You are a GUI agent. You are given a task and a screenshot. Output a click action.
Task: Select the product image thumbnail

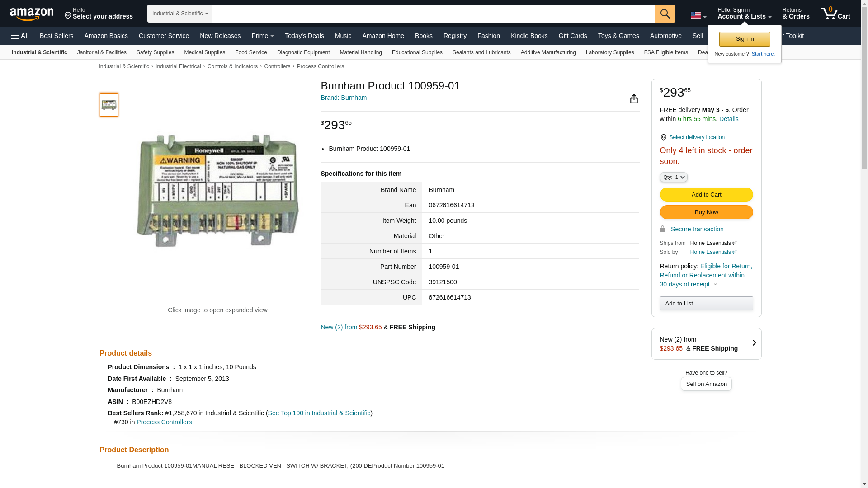(x=109, y=105)
